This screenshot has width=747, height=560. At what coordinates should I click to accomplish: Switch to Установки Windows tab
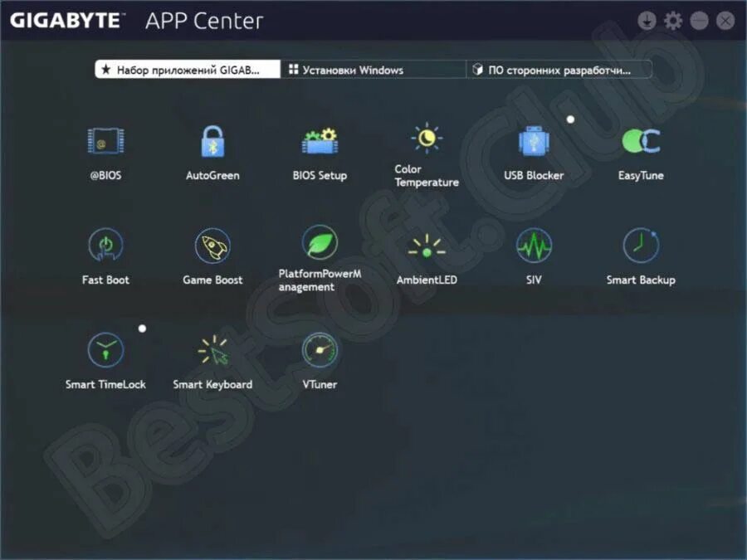tap(373, 70)
